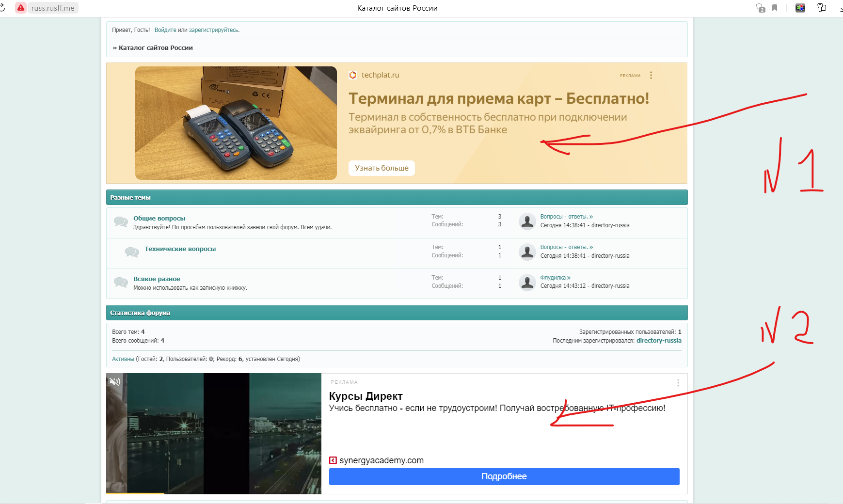Click the Сегодня 14:43:12 timestamp

coord(563,286)
